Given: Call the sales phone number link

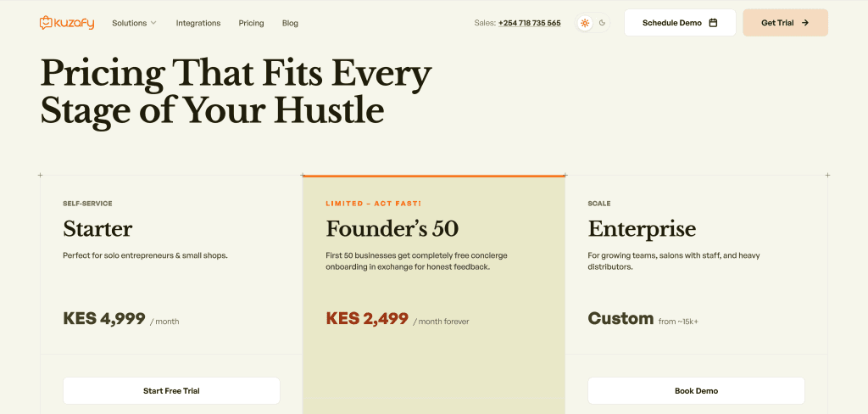Looking at the screenshot, I should (x=529, y=23).
